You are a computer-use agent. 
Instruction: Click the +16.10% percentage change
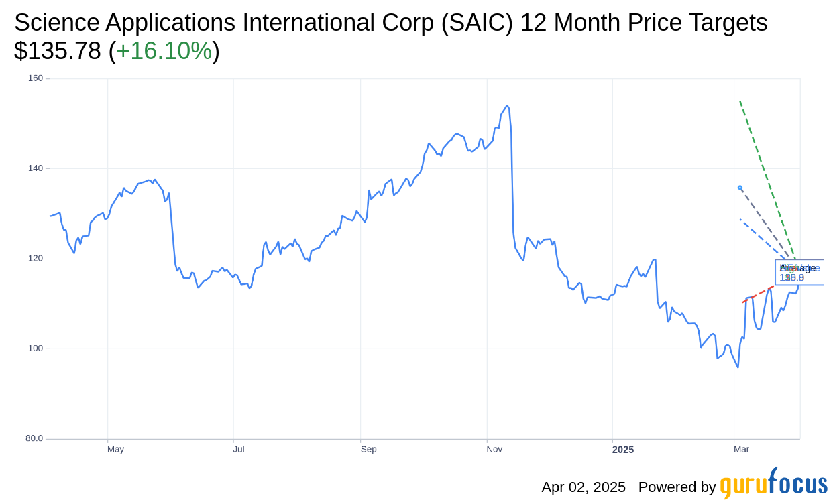164,51
